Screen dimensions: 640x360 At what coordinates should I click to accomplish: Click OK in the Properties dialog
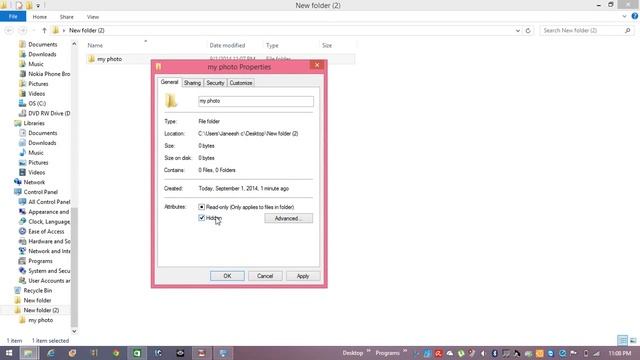click(227, 276)
